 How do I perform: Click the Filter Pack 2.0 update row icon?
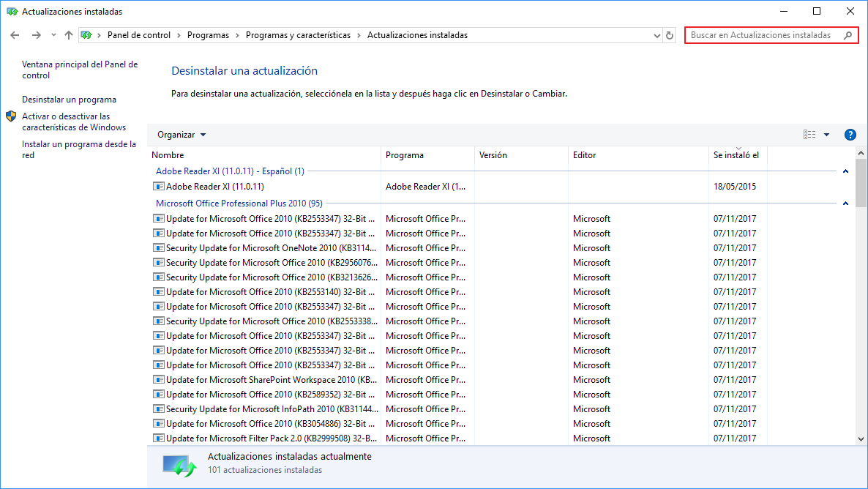click(x=158, y=438)
